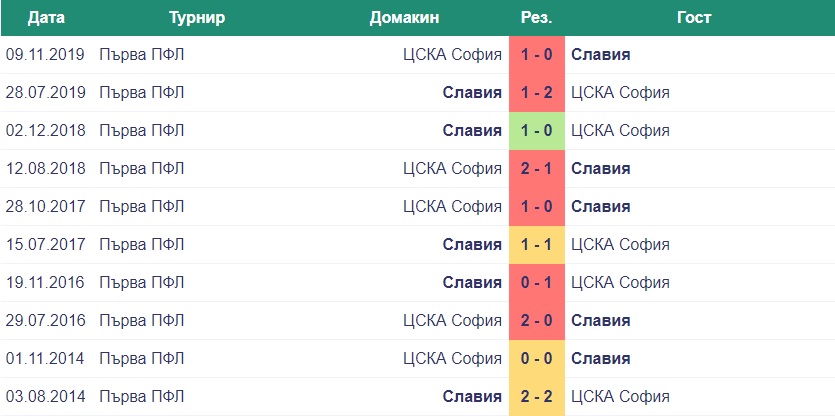Select guest team ЦСКА София in the 03.08.2014 row
Image resolution: width=835 pixels, height=416 pixels.
point(620,397)
